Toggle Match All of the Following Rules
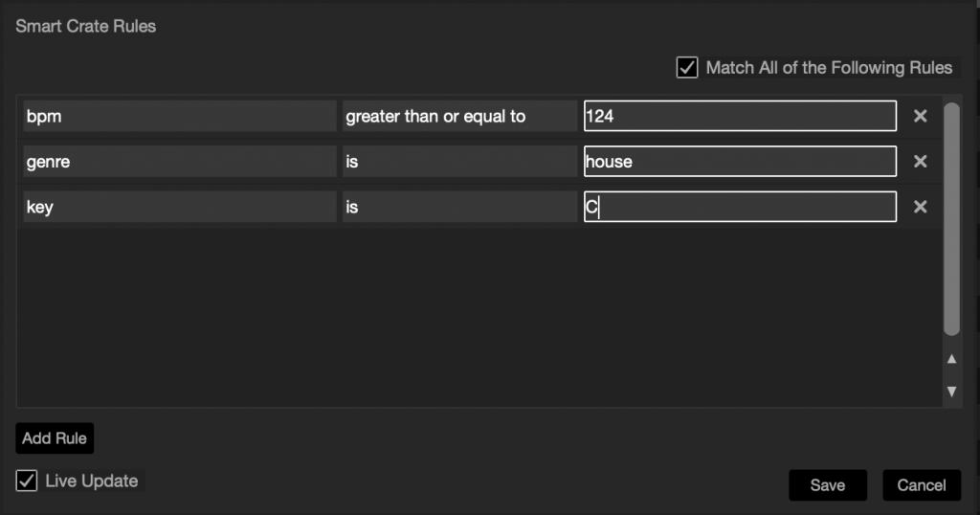This screenshot has height=515, width=980. [687, 68]
